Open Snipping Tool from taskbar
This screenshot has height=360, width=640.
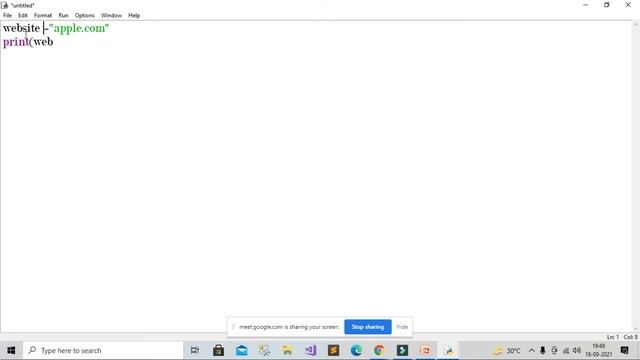[x=264, y=350]
